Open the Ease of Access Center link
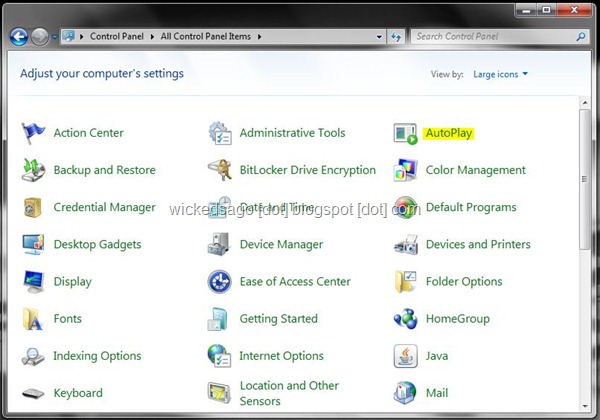Image resolution: width=600 pixels, height=420 pixels. coord(295,282)
